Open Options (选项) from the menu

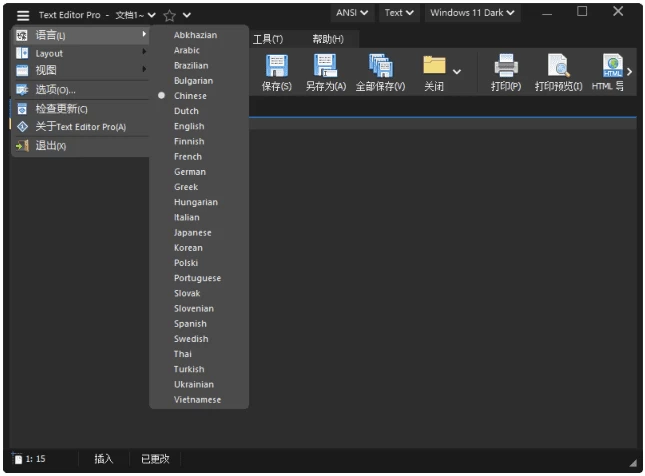[x=55, y=90]
